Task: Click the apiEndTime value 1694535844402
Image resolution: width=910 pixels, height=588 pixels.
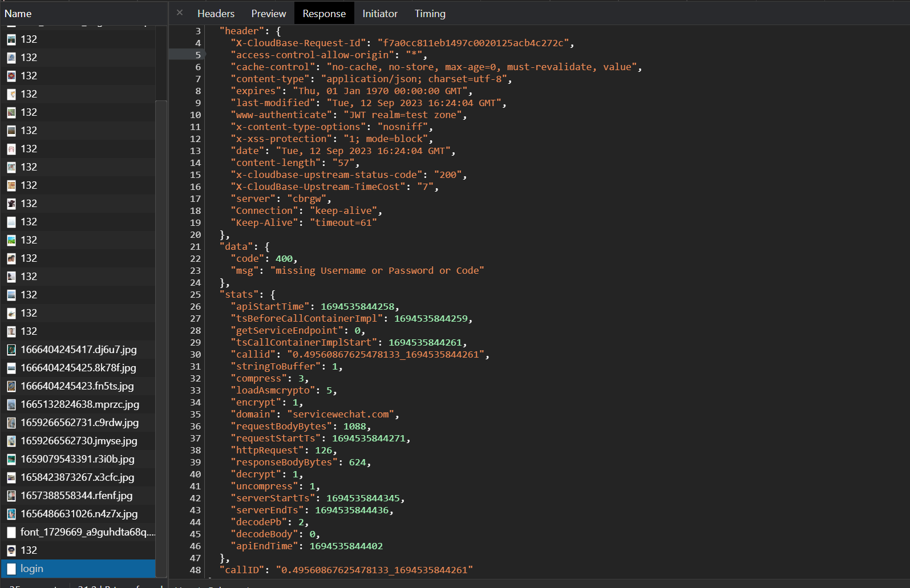Action: coord(346,546)
